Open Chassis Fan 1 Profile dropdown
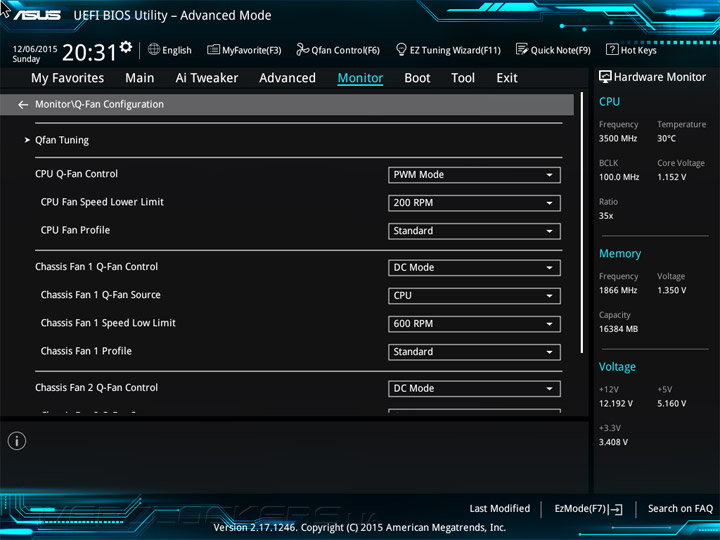The width and height of the screenshot is (720, 540). pyautogui.click(x=474, y=352)
